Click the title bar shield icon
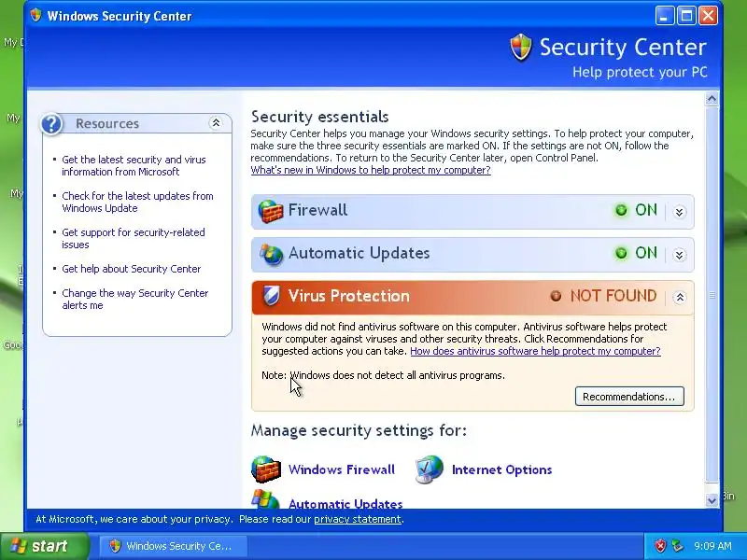The height and width of the screenshot is (560, 747). [35, 15]
